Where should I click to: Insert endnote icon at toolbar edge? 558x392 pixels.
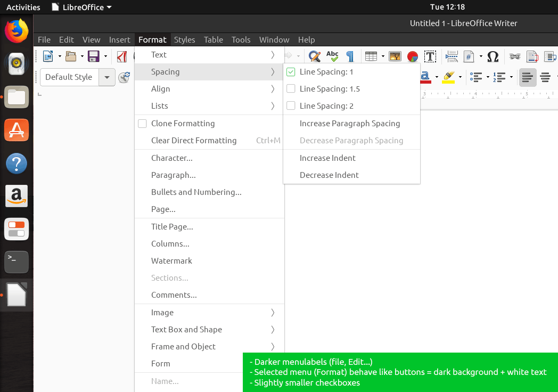coord(551,56)
